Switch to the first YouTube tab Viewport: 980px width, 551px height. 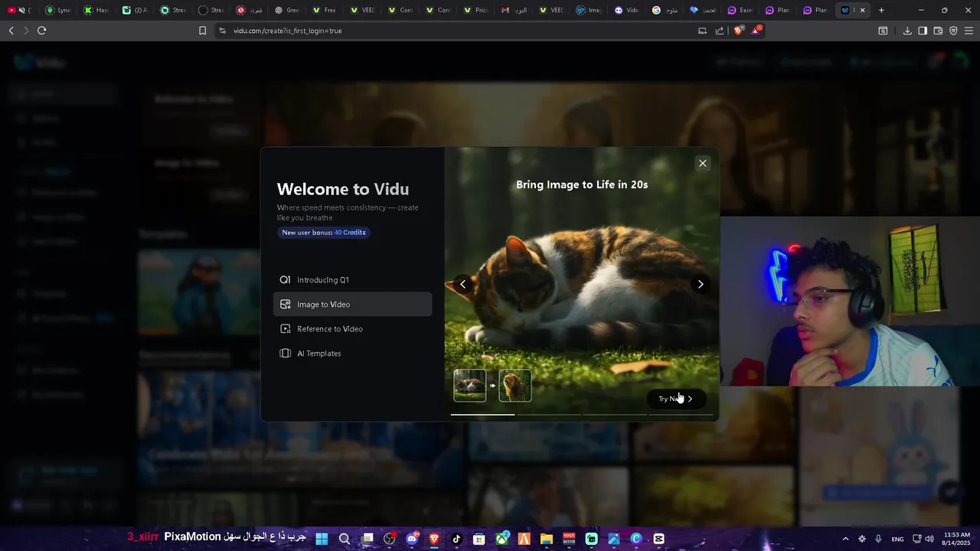19,10
